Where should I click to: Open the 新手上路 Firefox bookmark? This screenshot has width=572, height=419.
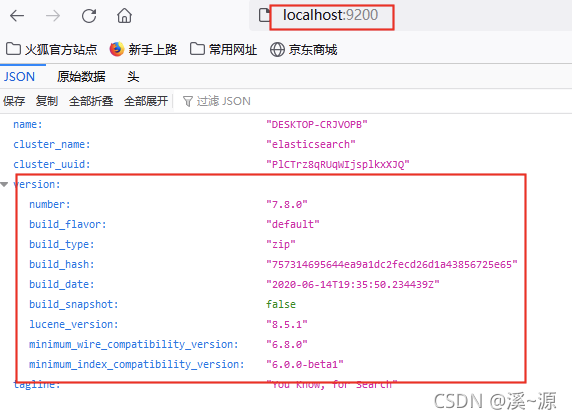tap(143, 49)
